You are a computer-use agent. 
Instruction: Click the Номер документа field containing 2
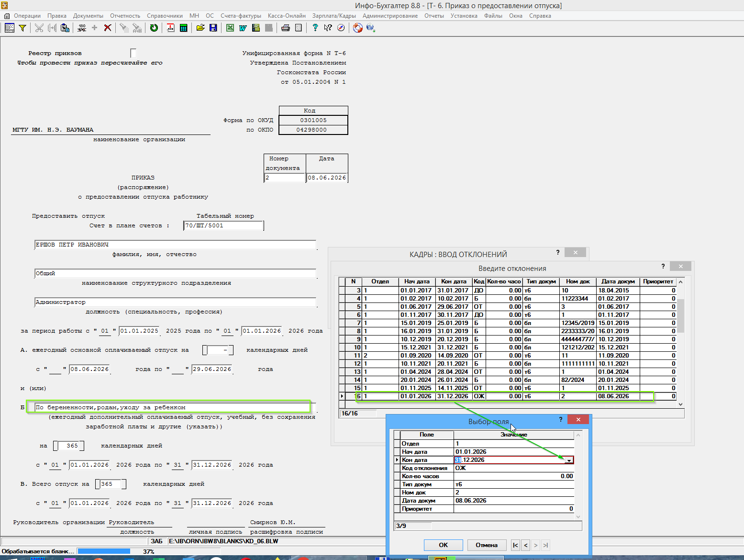click(x=285, y=178)
